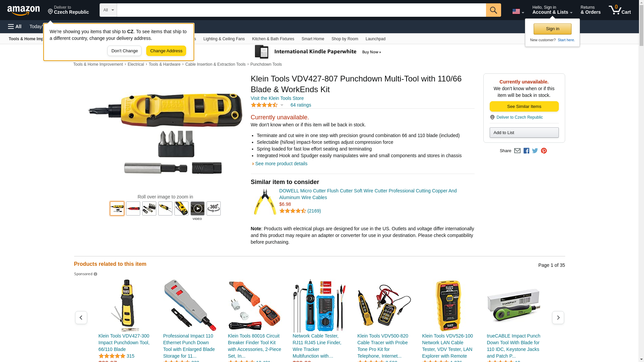The width and height of the screenshot is (644, 362).
Task: Click into the Amazon search field
Action: [x=301, y=10]
